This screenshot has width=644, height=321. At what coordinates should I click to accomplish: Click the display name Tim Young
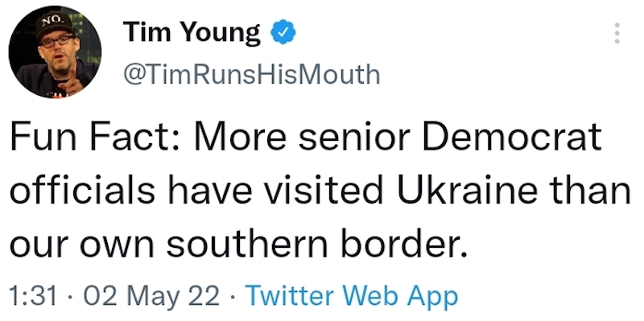[192, 33]
